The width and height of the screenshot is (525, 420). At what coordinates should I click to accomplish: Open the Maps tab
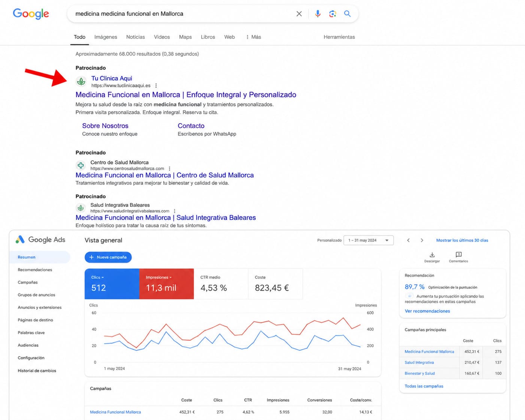point(185,37)
